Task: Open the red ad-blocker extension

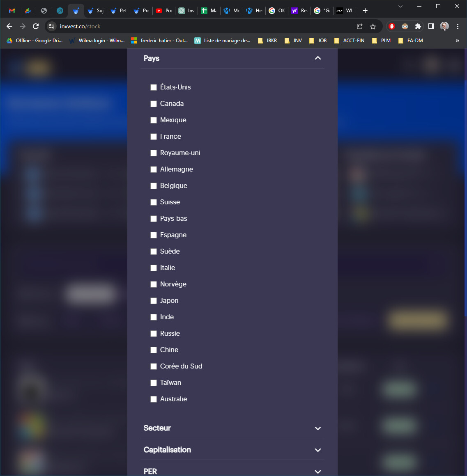Action: [392, 26]
